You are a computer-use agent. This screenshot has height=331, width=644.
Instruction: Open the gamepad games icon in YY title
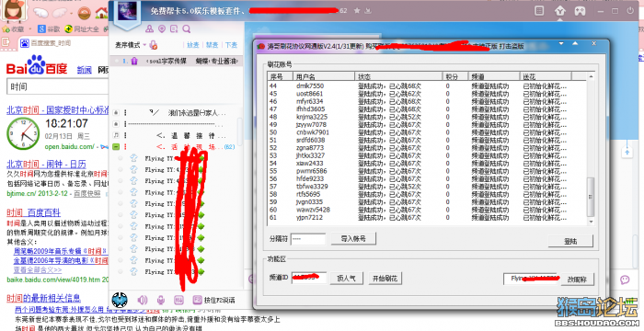(x=580, y=11)
